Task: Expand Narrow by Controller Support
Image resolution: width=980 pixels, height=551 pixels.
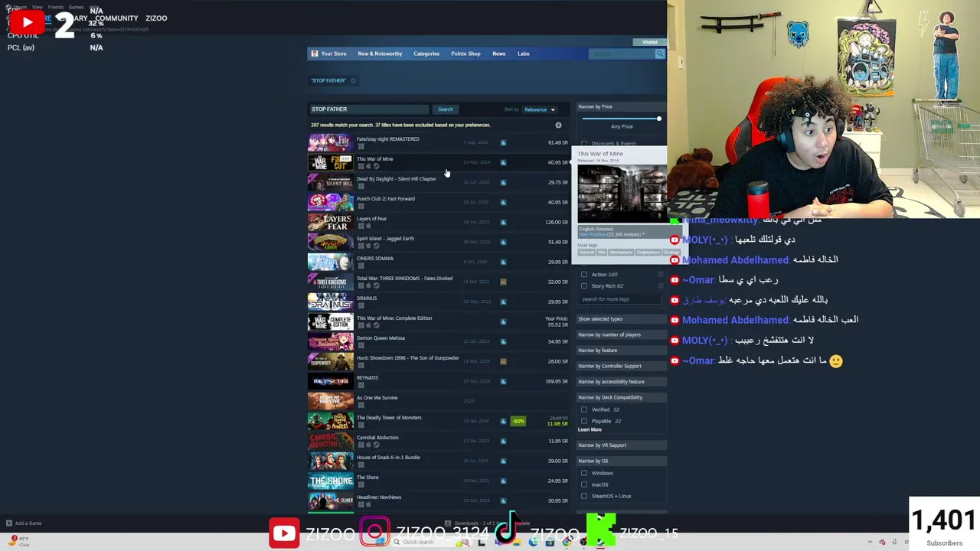Action: coord(622,366)
